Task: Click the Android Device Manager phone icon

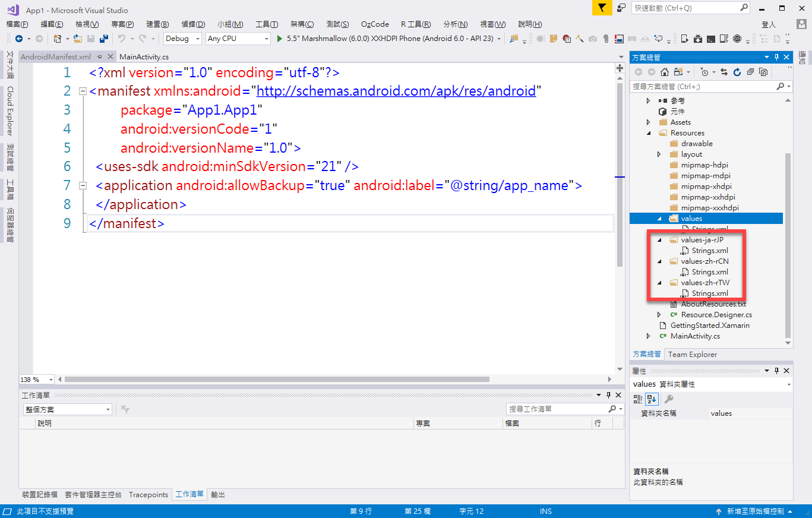Action: point(684,39)
